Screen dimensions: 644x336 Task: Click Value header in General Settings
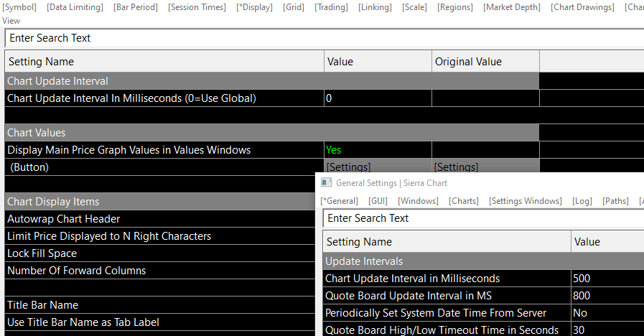[607, 242]
